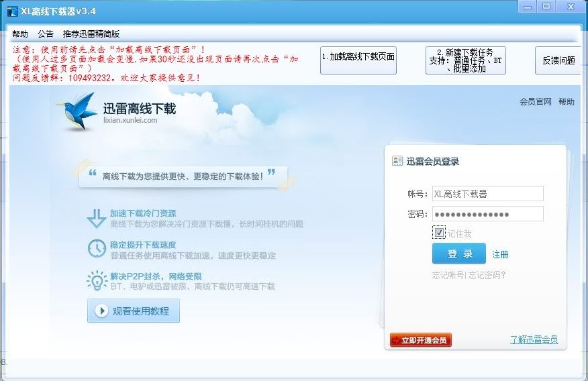Maximize the XL离线下载器 window

click(x=546, y=6)
